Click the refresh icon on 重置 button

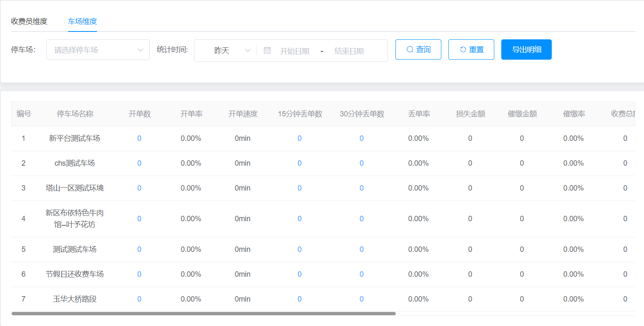pos(463,50)
